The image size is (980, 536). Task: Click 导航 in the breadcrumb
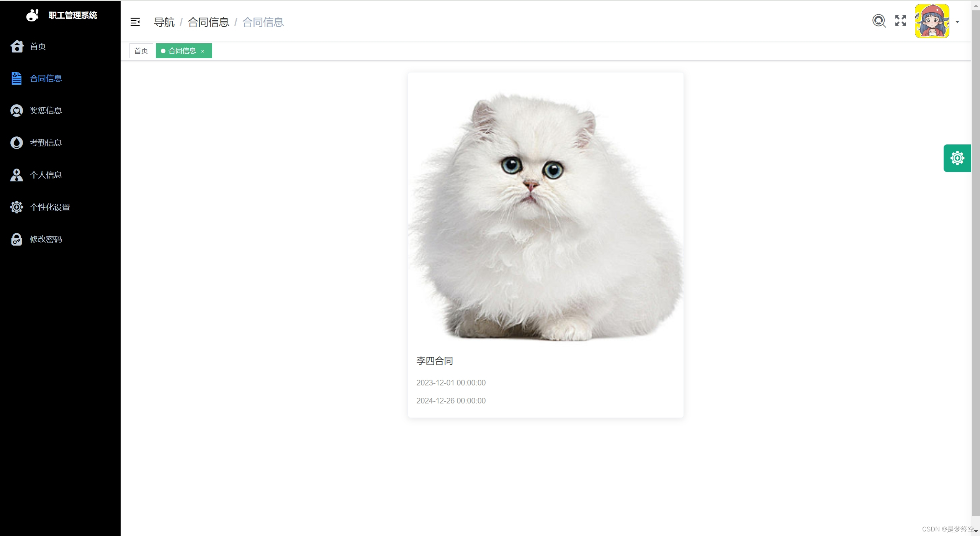pyautogui.click(x=164, y=22)
